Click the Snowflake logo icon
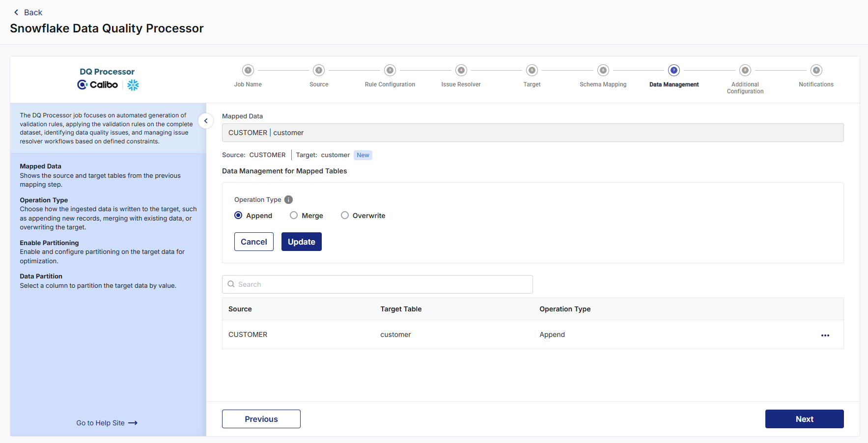The height and width of the screenshot is (443, 868). coord(133,85)
